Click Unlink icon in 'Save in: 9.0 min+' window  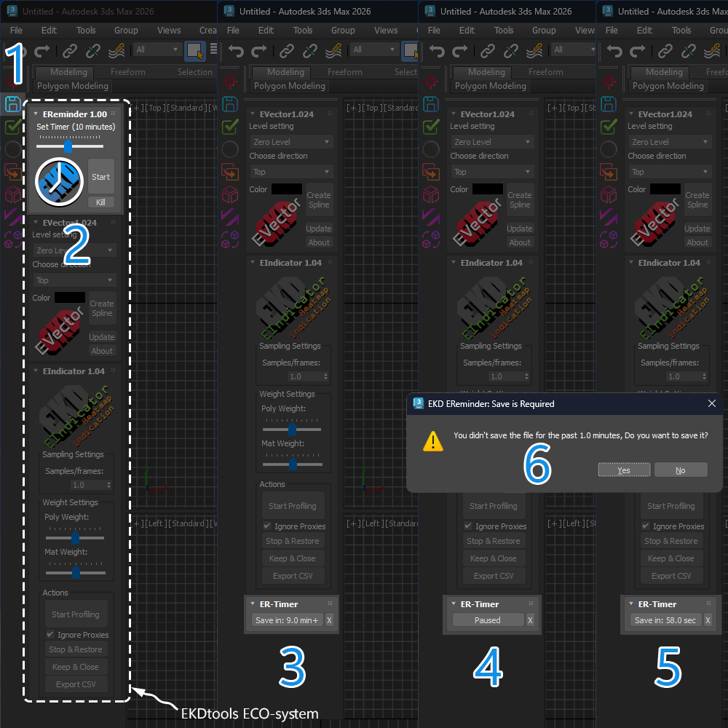pyautogui.click(x=309, y=51)
